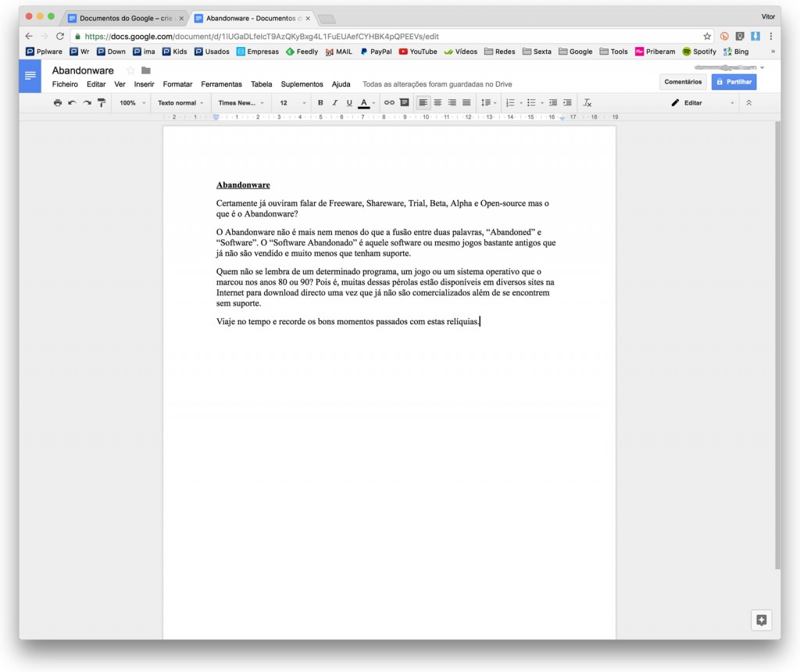Undo the last change
The image size is (800, 672).
pos(73,102)
